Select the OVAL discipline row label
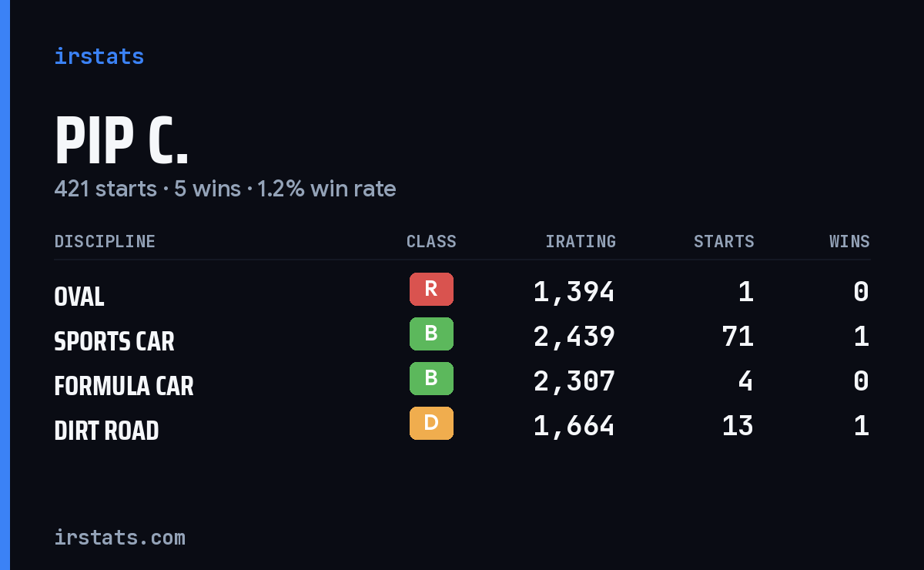This screenshot has width=924, height=570. pos(79,297)
